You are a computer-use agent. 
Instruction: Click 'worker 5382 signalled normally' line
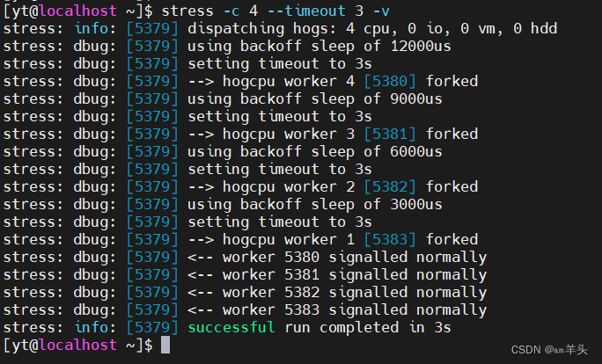pos(355,293)
